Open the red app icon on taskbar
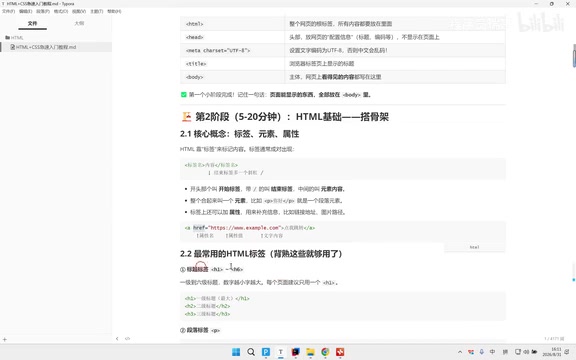This screenshot has height=360, width=576. tap(340, 352)
